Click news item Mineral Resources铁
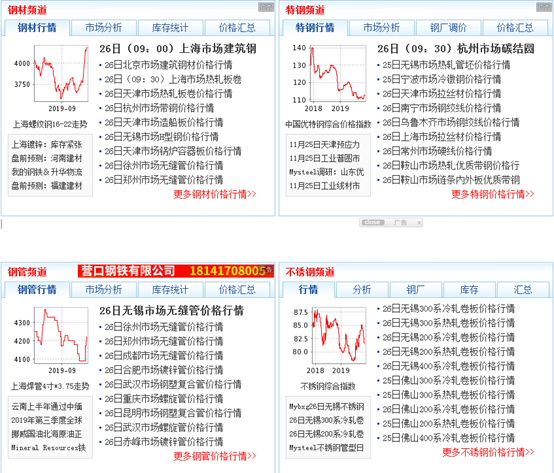 coord(48,448)
